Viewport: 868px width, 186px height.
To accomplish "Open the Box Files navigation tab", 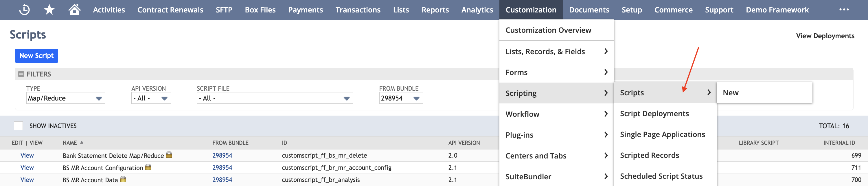I will tap(260, 10).
